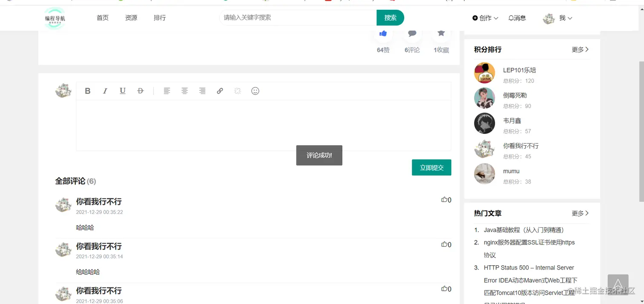The width and height of the screenshot is (644, 304).
Task: Open the Java基础教程 article
Action: pos(524,230)
